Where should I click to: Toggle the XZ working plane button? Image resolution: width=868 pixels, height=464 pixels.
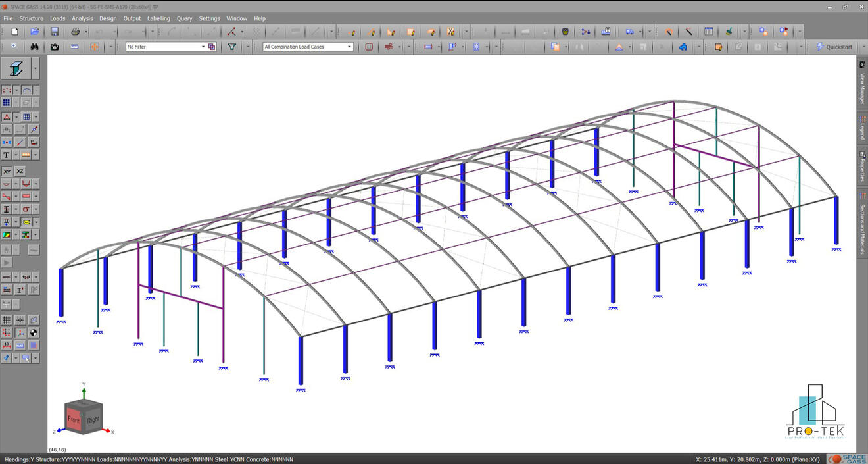pyautogui.click(x=22, y=170)
